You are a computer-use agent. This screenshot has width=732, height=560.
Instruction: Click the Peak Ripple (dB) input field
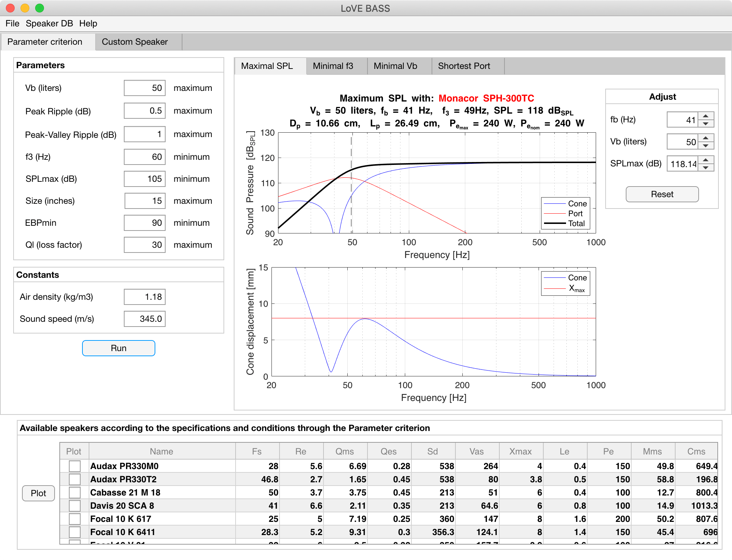[145, 111]
